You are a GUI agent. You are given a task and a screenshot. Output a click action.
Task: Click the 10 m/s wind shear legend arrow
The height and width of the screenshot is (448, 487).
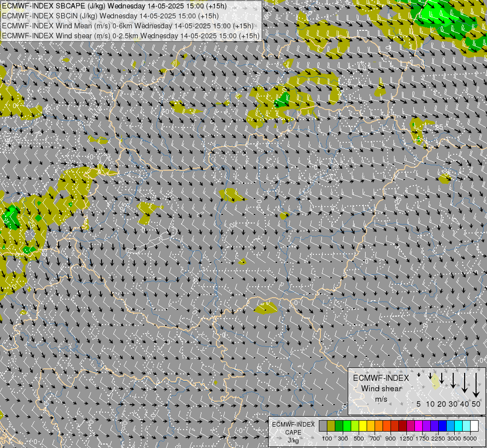click(430, 376)
